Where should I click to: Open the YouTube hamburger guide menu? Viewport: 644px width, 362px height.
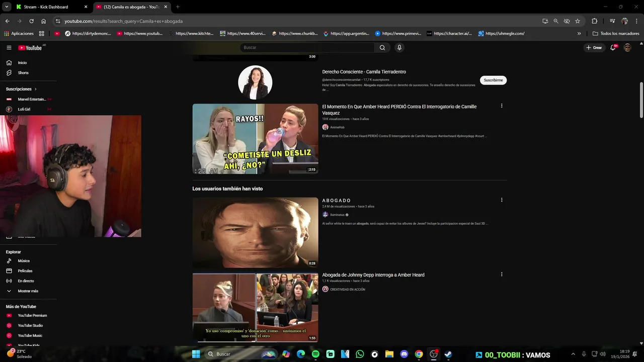point(9,48)
